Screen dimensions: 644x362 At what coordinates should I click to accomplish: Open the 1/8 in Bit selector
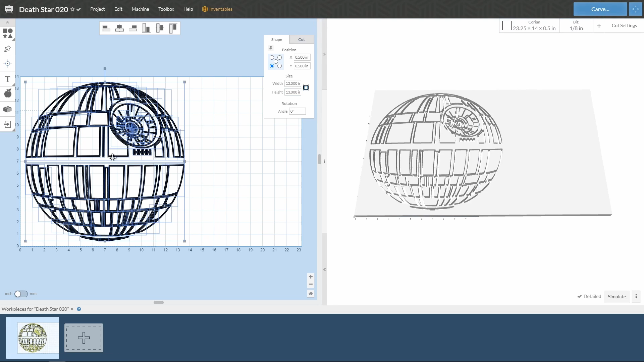coord(576,26)
